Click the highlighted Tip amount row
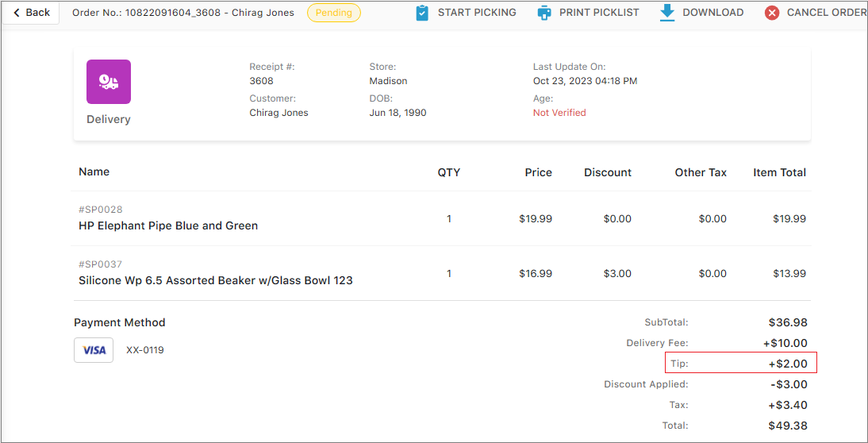Viewport: 868px width, 443px height. coord(740,364)
